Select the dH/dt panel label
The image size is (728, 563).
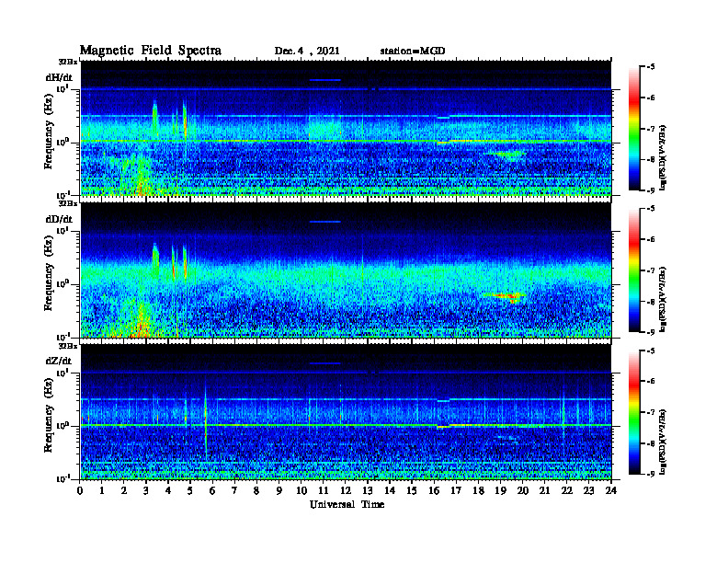click(x=59, y=77)
